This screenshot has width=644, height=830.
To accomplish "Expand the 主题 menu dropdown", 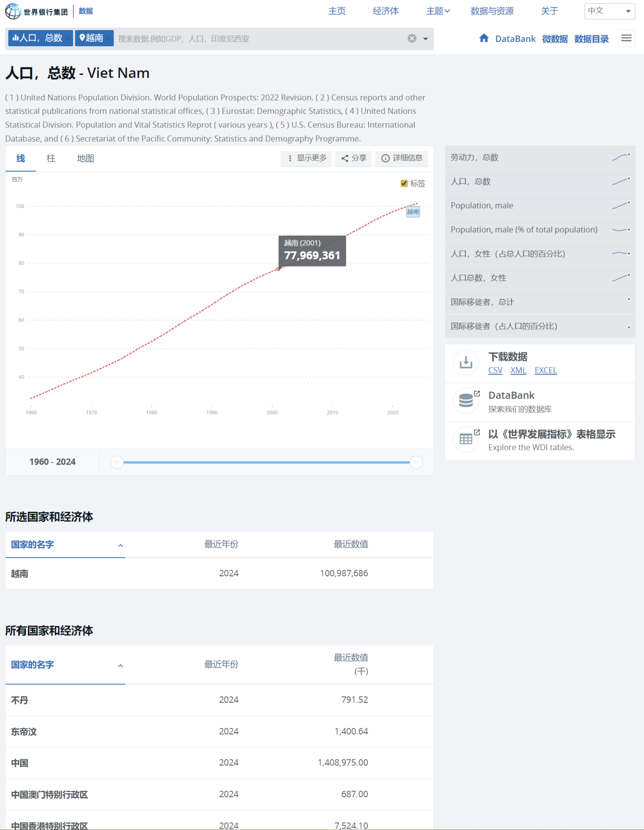I will pos(438,11).
